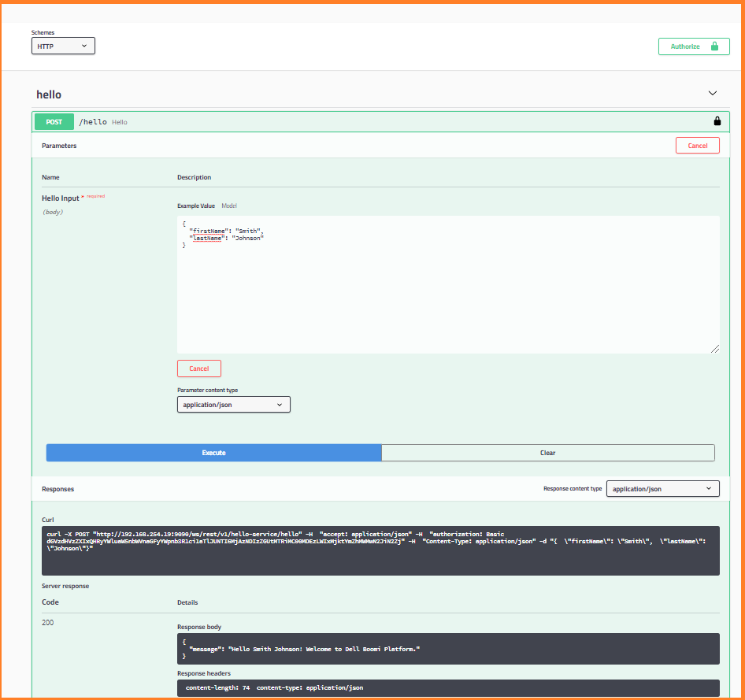Switch to the Model tab
Screen dimensions: 745x700
229,206
